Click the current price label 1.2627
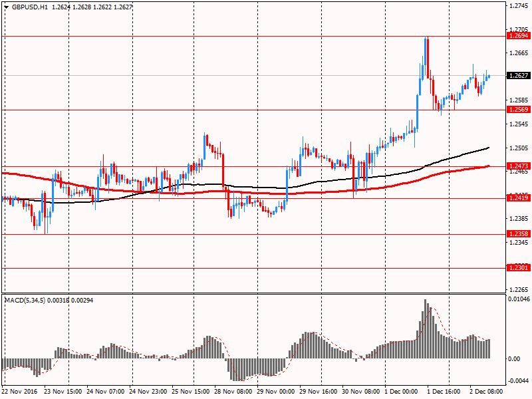 click(518, 76)
